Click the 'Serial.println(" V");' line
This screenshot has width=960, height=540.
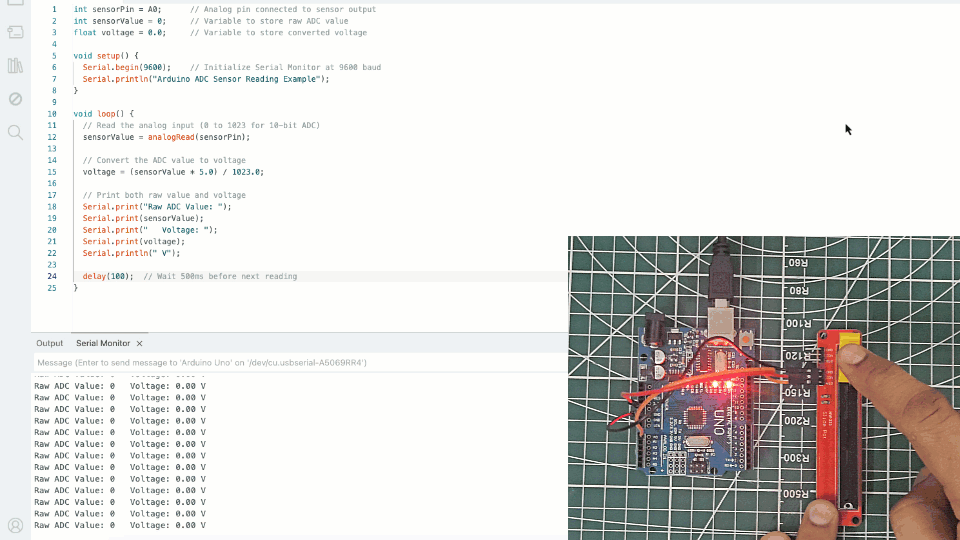click(x=132, y=253)
